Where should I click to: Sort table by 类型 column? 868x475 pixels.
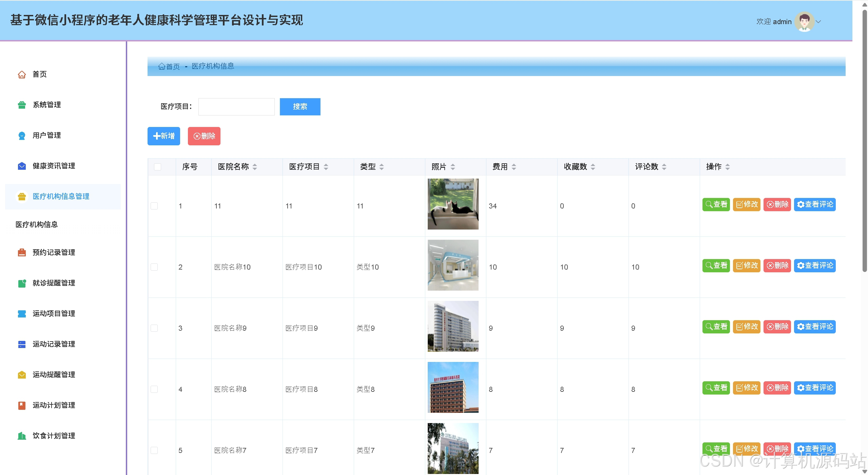point(382,167)
